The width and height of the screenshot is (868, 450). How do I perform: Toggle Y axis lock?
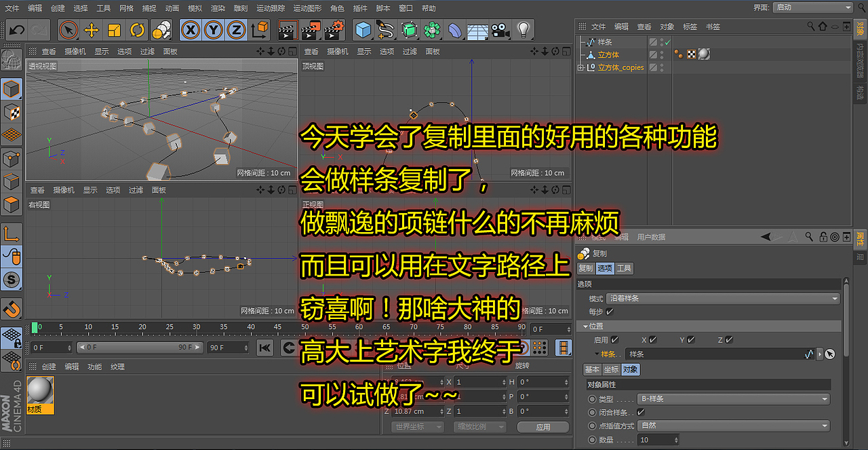click(214, 30)
